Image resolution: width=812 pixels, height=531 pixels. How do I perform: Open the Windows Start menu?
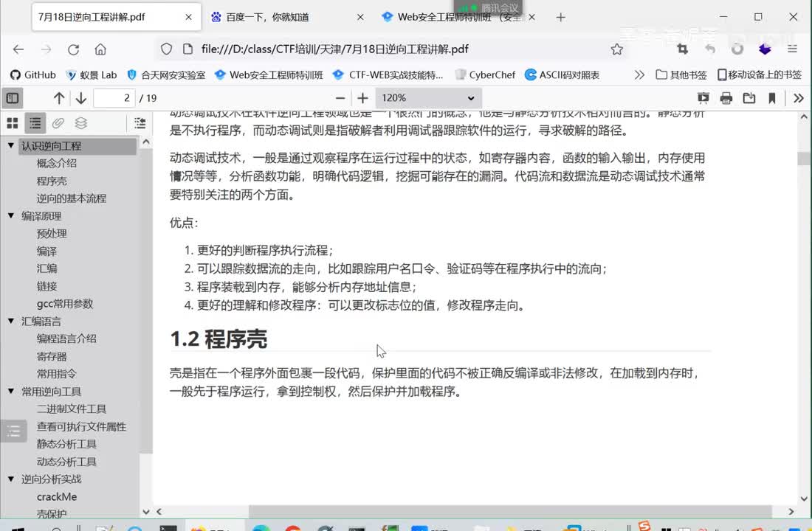(17, 528)
